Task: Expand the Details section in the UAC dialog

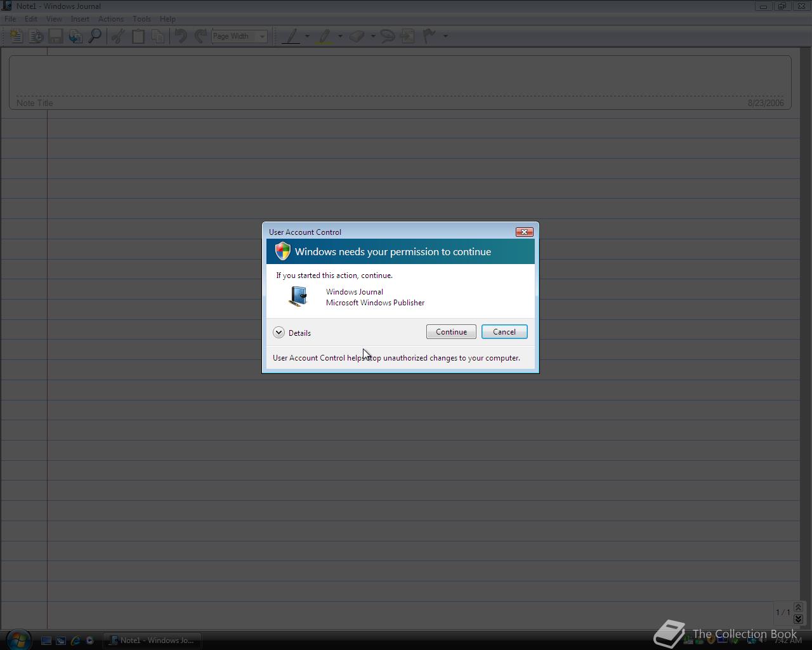Action: 292,333
